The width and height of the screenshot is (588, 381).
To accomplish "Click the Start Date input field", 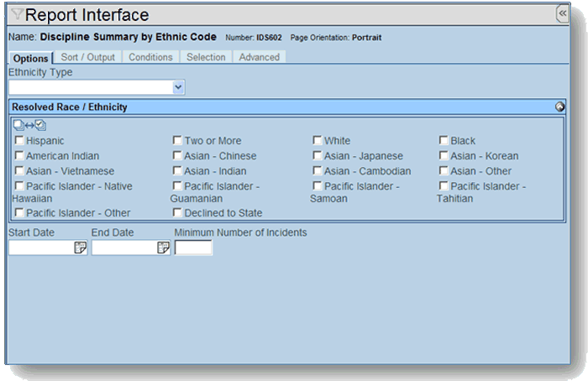I will coord(41,248).
